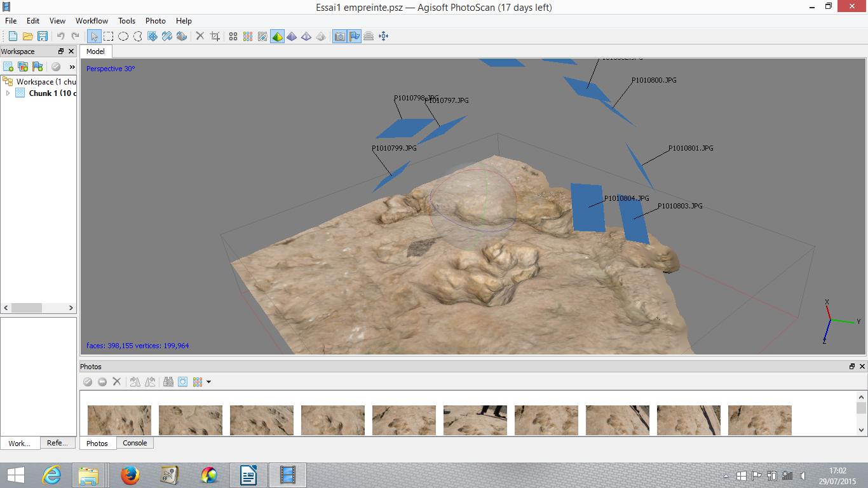Toggle the blue frame button in Photos pane
This screenshot has width=868, height=488.
point(183,382)
